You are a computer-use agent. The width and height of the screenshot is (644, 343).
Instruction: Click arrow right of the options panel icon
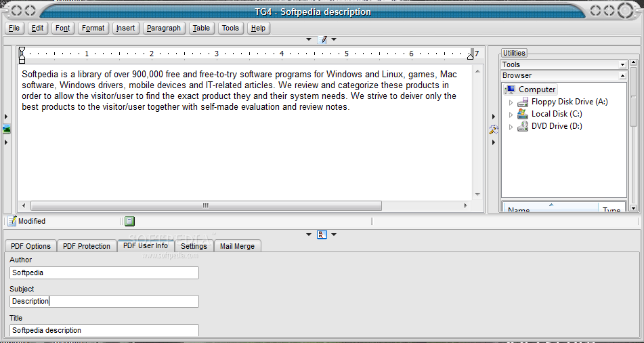(x=334, y=235)
